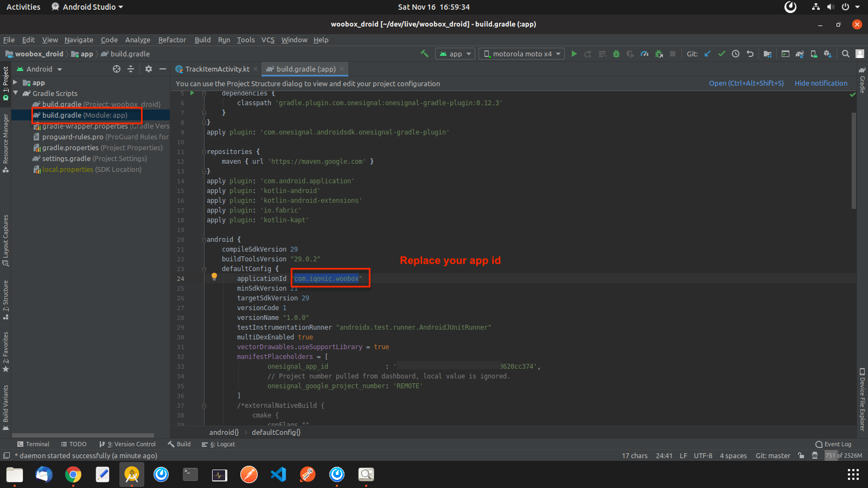This screenshot has width=868, height=488.
Task: Fold the repositories block at line 11
Action: tap(204, 152)
